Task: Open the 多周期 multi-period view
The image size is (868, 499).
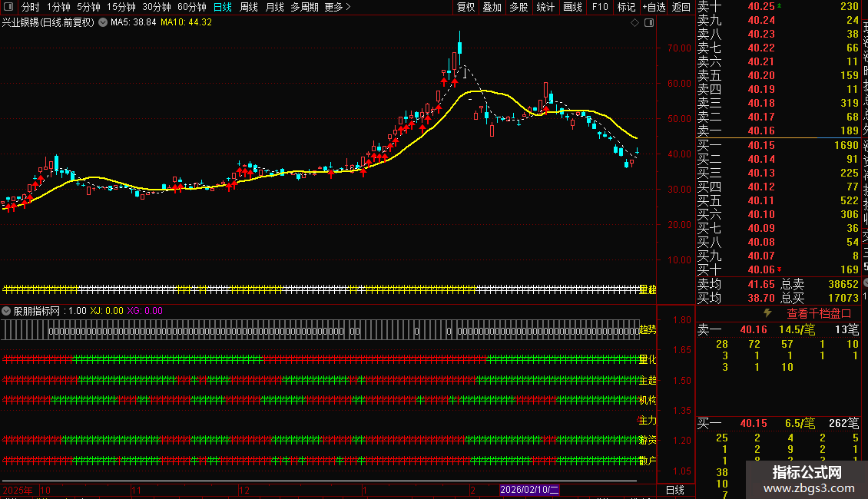Action: [304, 7]
